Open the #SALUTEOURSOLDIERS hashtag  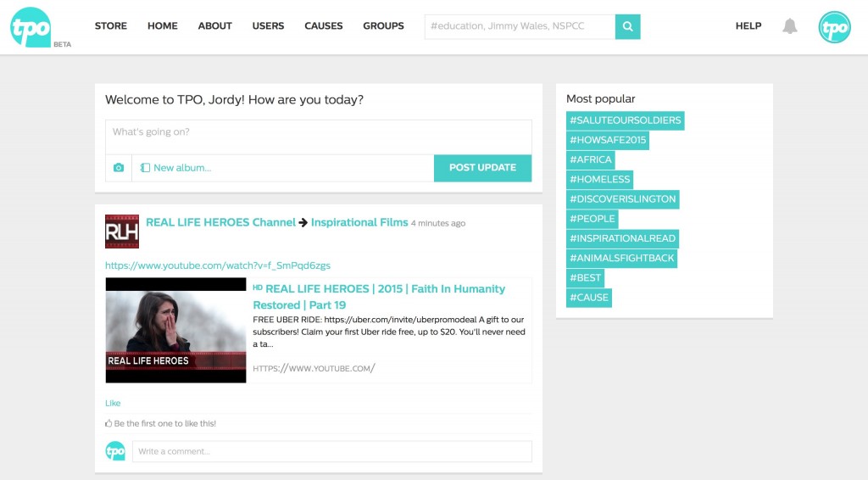coord(625,120)
